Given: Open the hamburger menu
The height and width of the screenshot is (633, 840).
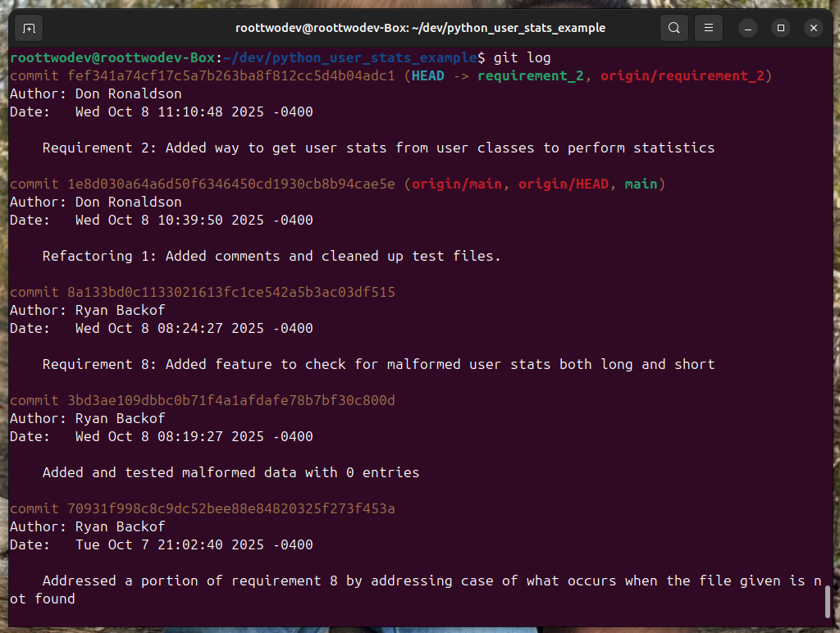Looking at the screenshot, I should (708, 27).
